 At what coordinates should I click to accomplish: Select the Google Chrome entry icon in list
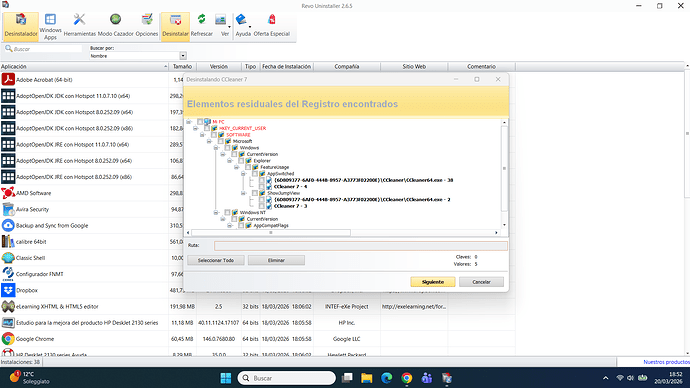[8, 339]
